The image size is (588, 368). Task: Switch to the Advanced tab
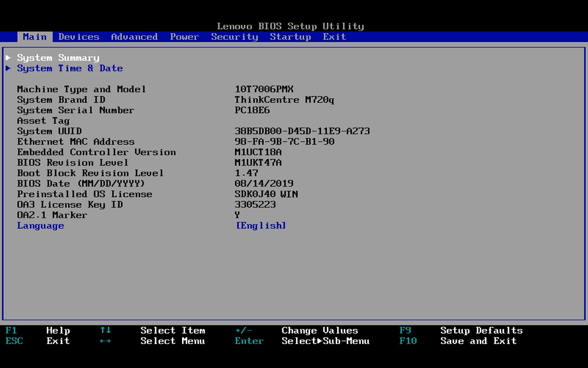click(x=134, y=37)
